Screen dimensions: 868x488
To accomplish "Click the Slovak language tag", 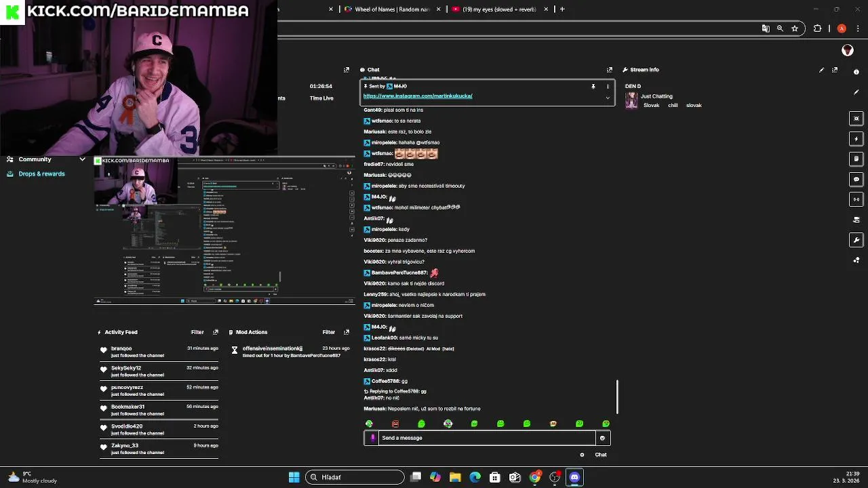I will coord(651,106).
